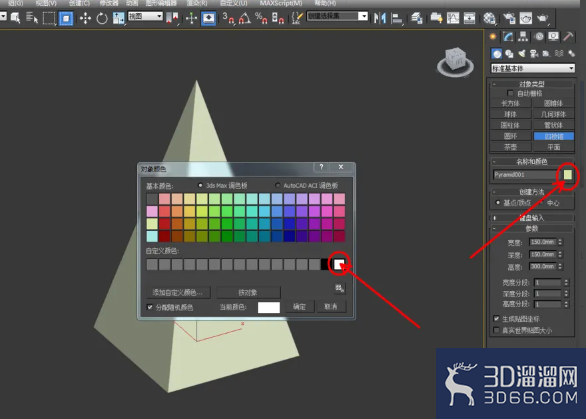This screenshot has width=586, height=419.
Task: Click Edit Named Selection Sets icon
Action: pyautogui.click(x=297, y=18)
